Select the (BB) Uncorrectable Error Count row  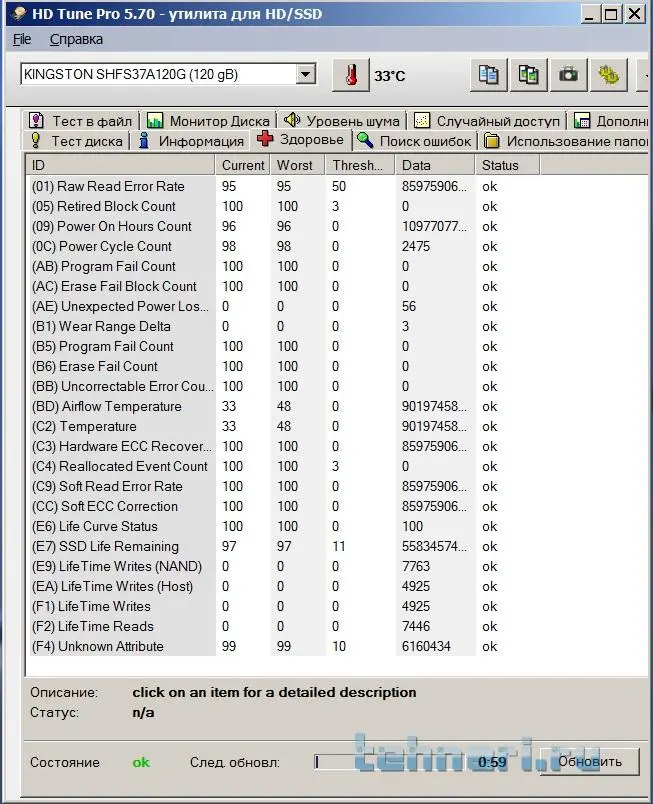336,386
